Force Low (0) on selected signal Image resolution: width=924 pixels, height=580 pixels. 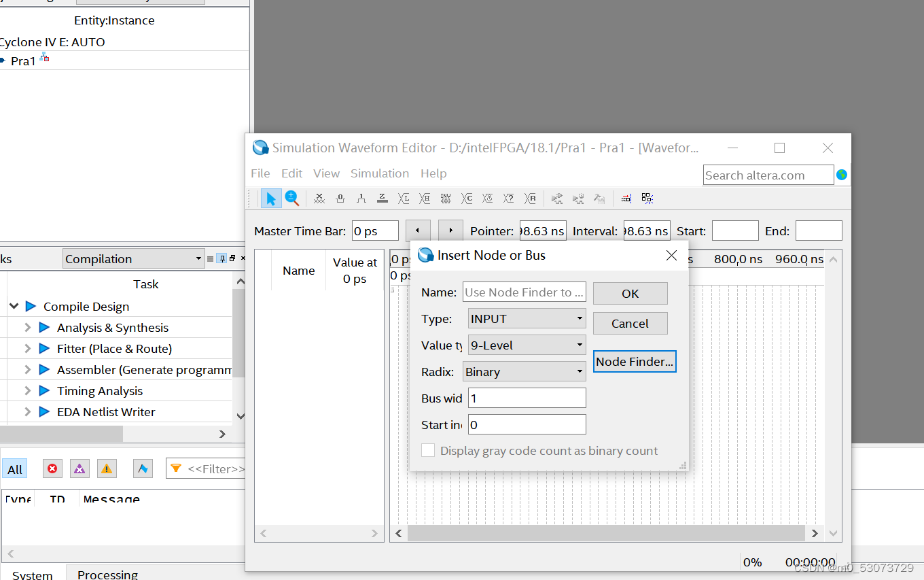340,199
